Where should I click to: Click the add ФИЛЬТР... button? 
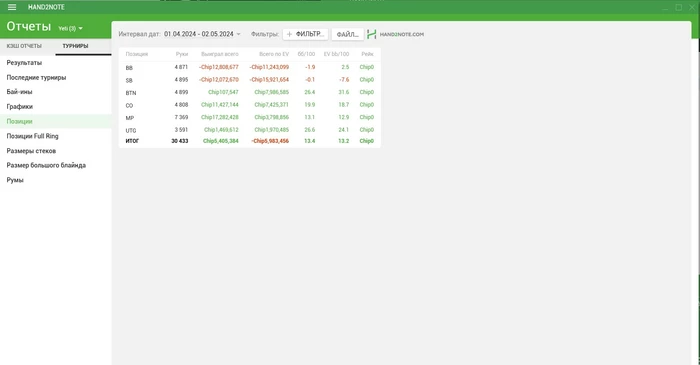(305, 34)
